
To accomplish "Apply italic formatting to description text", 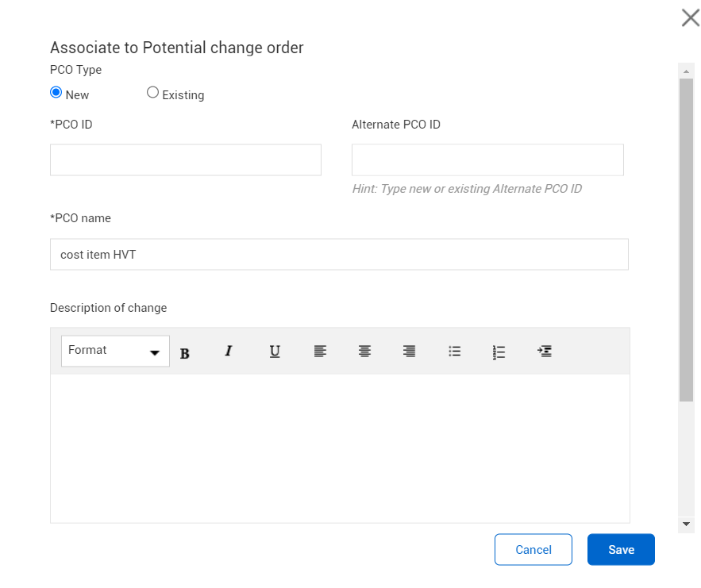I will point(229,352).
